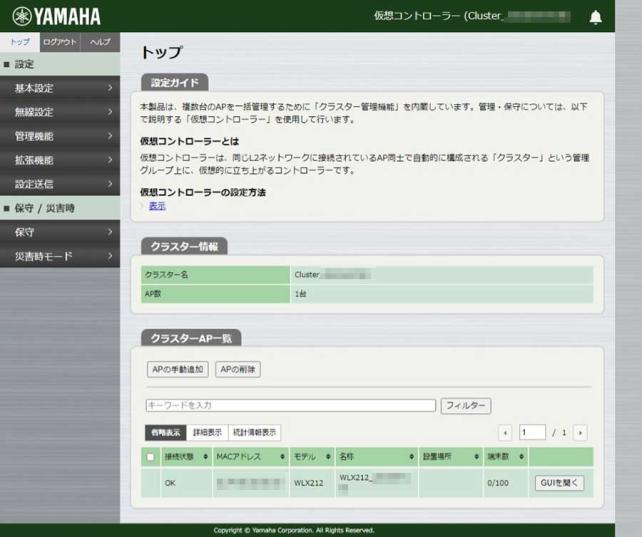Toggle the select-all checkbox in table header
This screenshot has width=642, height=537.
(x=151, y=457)
